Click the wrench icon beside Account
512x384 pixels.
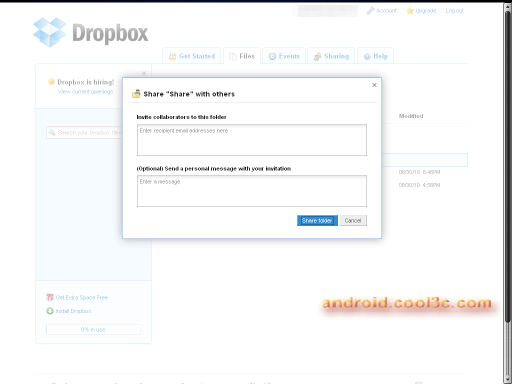pyautogui.click(x=370, y=11)
